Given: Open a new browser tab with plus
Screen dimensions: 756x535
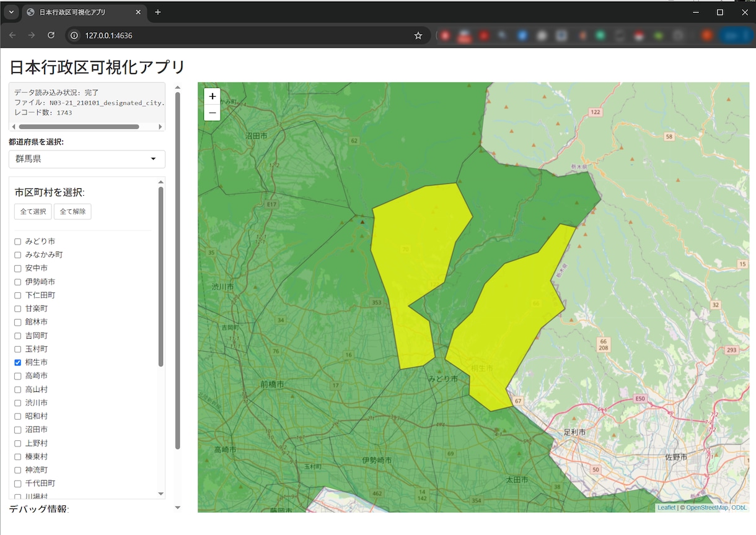Looking at the screenshot, I should tap(158, 12).
